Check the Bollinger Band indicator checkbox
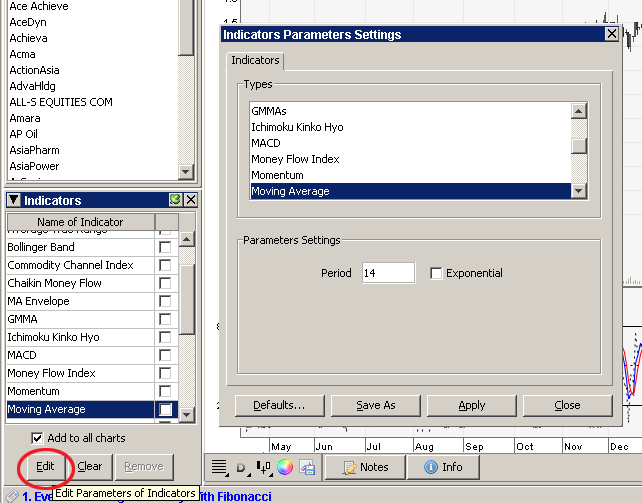Image resolution: width=642 pixels, height=503 pixels. pos(165,247)
